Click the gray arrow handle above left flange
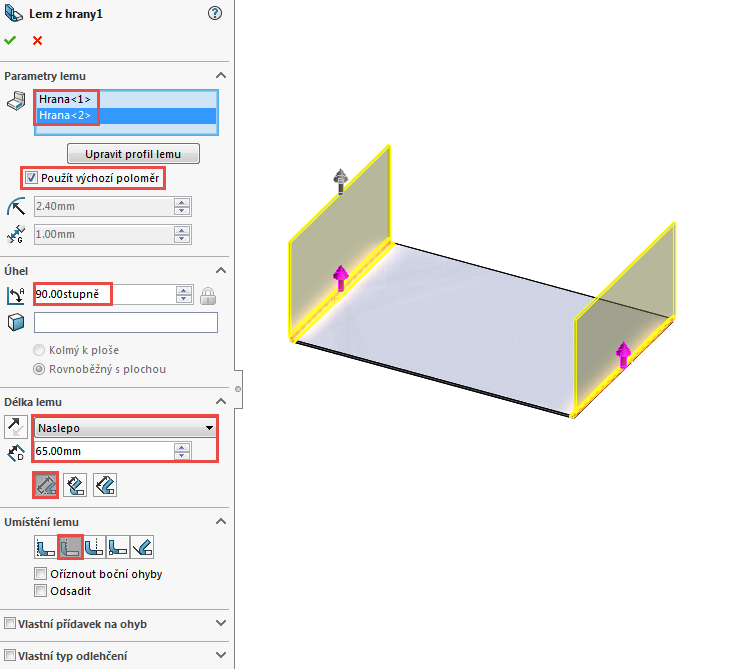This screenshot has width=750, height=669. [x=341, y=181]
